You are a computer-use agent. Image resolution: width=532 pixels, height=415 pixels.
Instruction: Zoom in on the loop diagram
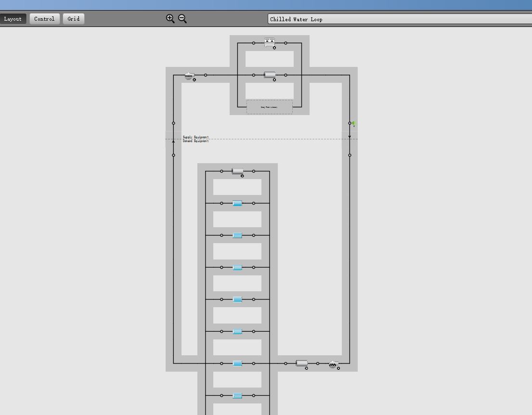170,19
